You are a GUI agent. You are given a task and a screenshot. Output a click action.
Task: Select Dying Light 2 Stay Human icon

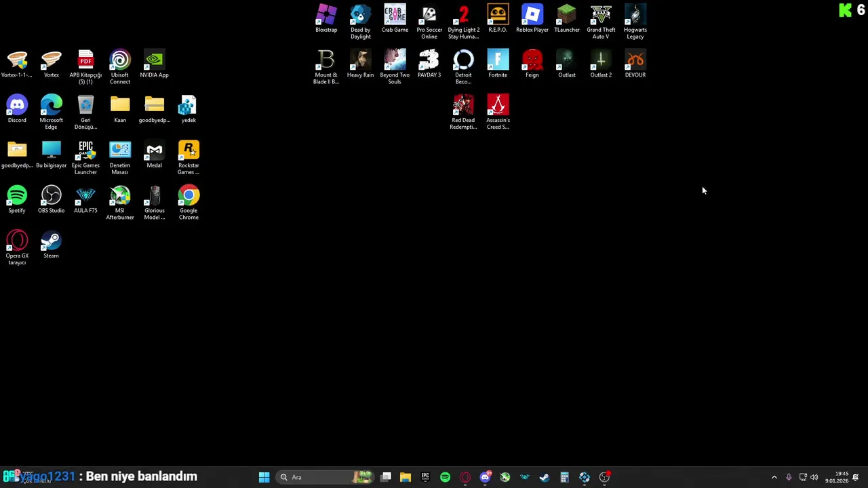[x=464, y=22]
